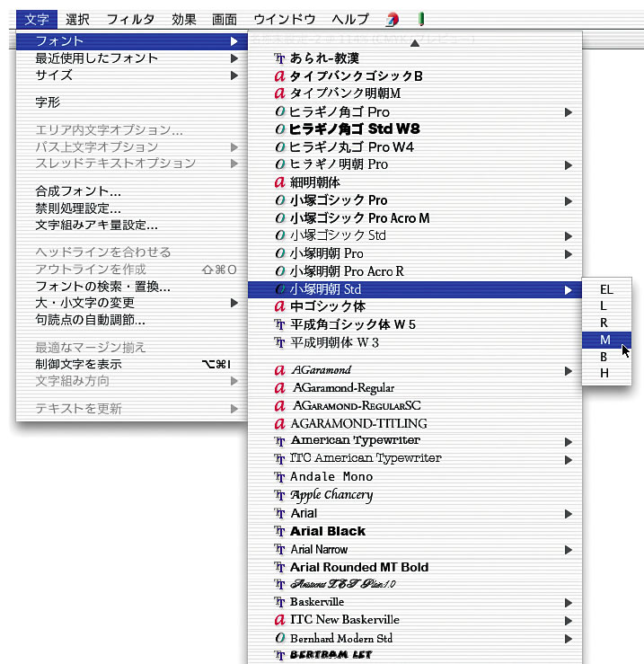Image resolution: width=644 pixels, height=664 pixels.
Task: Select 小塚ゴシック Pro Acro M font
Action: [x=415, y=218]
